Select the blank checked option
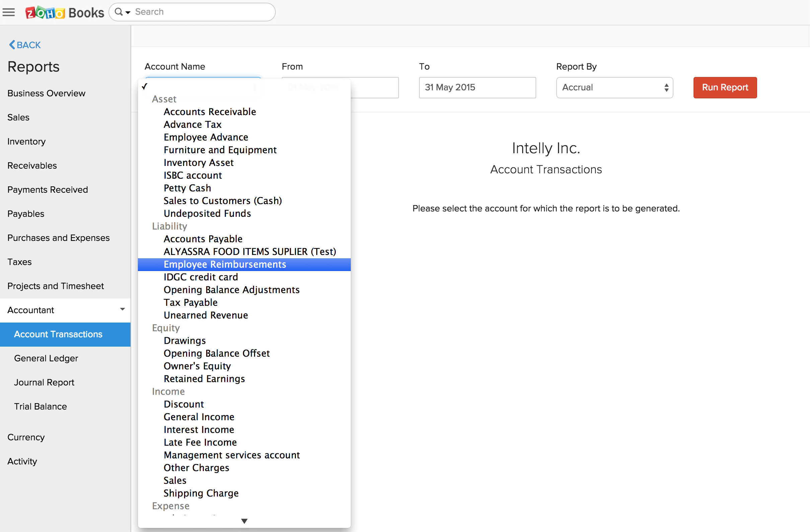 coord(204,86)
